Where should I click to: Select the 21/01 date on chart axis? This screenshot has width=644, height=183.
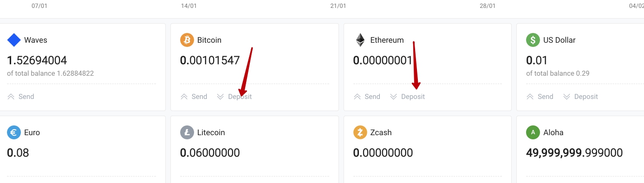pos(338,6)
